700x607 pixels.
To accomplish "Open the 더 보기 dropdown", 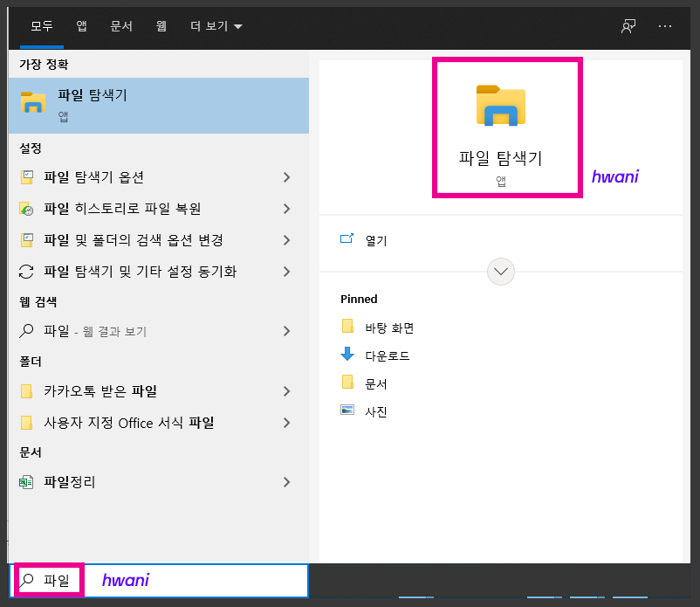I will coord(216,26).
